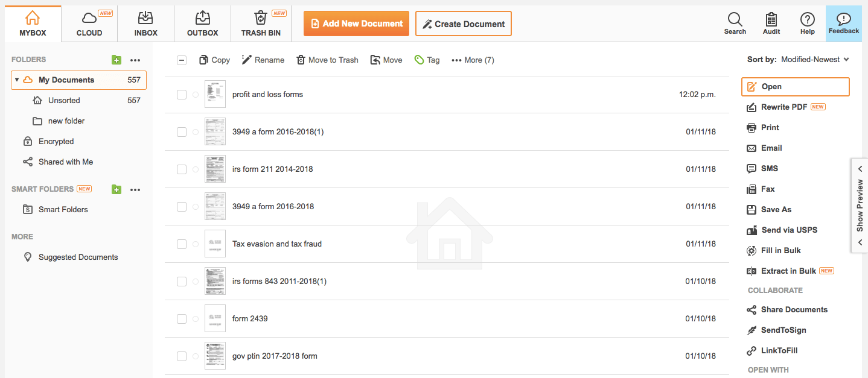
Task: Open the Search tool icon
Action: (x=735, y=19)
